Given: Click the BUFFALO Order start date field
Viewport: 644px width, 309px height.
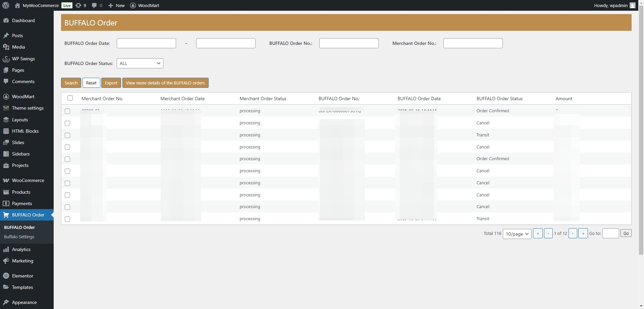Looking at the screenshot, I should tap(146, 43).
